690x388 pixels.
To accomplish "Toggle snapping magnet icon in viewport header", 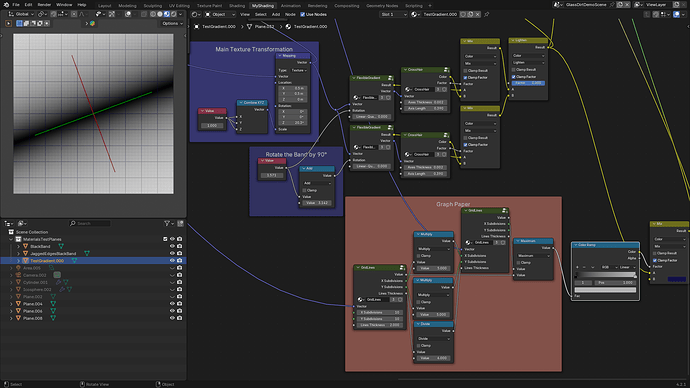I will click(x=53, y=14).
